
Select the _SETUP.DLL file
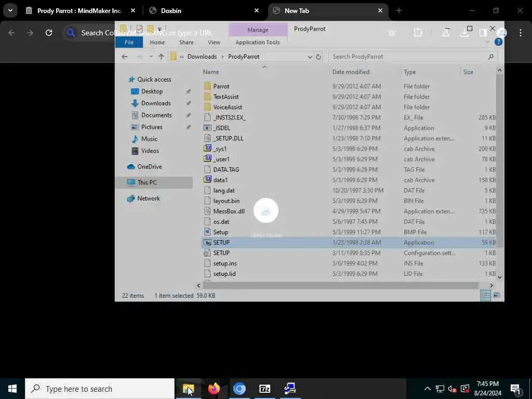(x=228, y=138)
